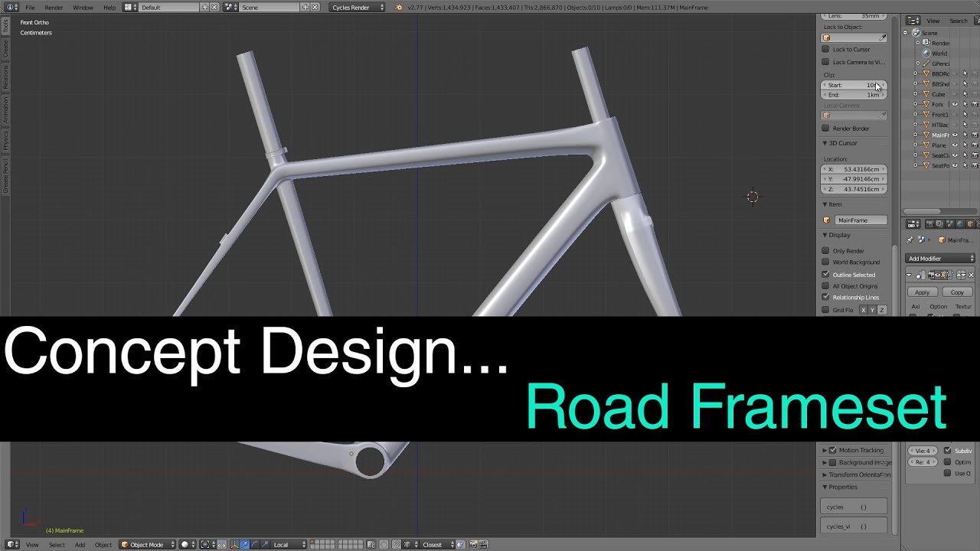Click the subdivision View level field
980x551 pixels.
click(923, 451)
